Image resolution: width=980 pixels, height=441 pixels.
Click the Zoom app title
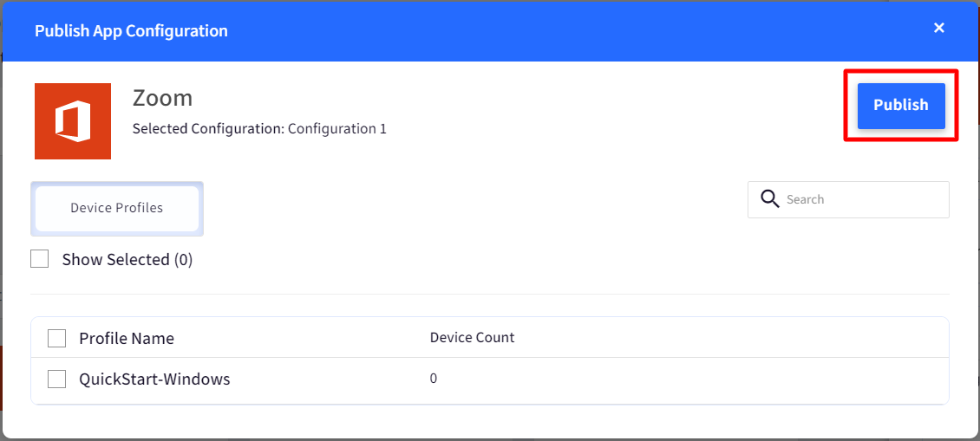[x=162, y=98]
